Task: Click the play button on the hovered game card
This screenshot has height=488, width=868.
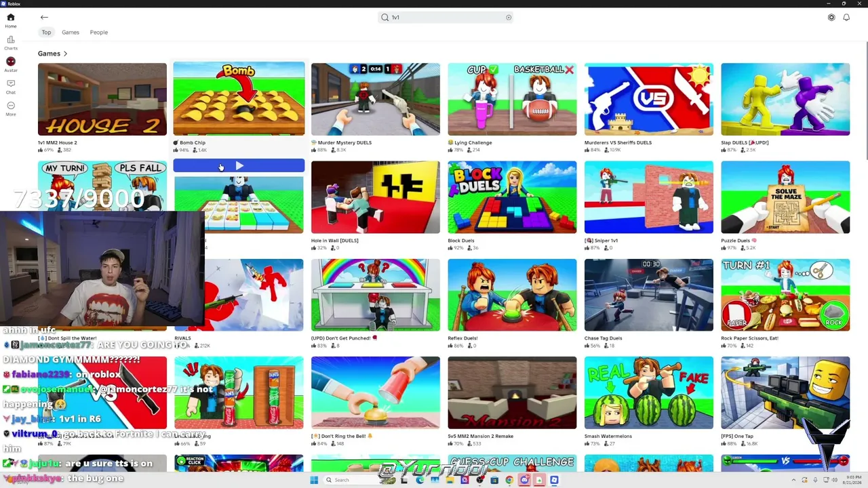Action: [x=239, y=166]
